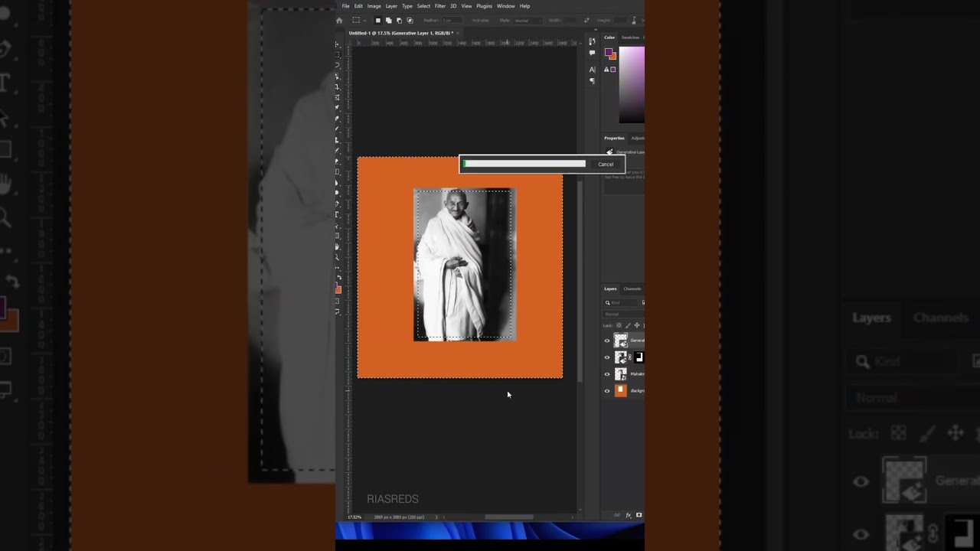Select the Pen tool

click(338, 204)
